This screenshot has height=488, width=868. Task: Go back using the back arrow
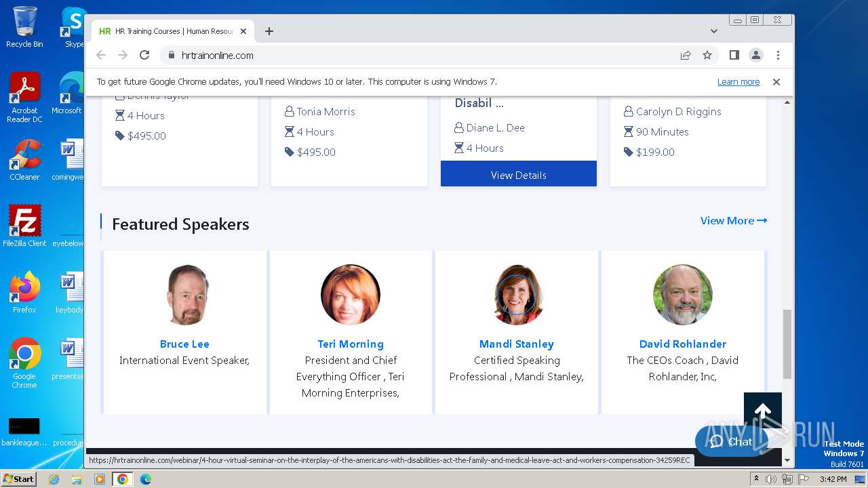[101, 56]
